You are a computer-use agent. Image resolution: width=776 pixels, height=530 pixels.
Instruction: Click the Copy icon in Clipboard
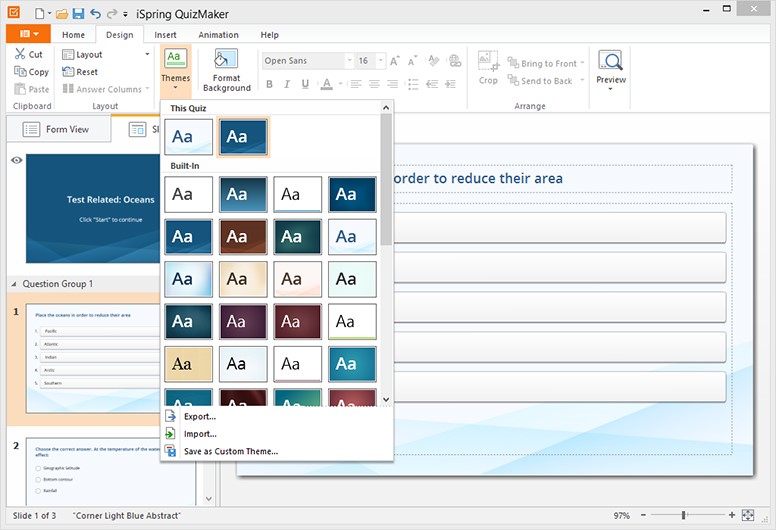[20, 71]
